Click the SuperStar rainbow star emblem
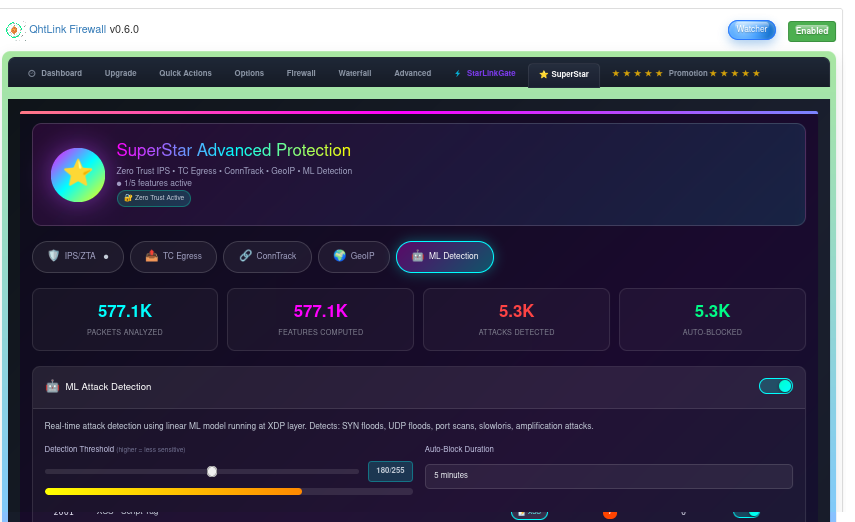The width and height of the screenshot is (855, 522). 78,175
